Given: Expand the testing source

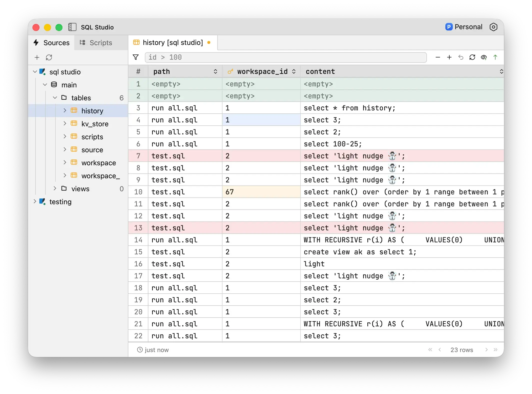Looking at the screenshot, I should [x=35, y=201].
